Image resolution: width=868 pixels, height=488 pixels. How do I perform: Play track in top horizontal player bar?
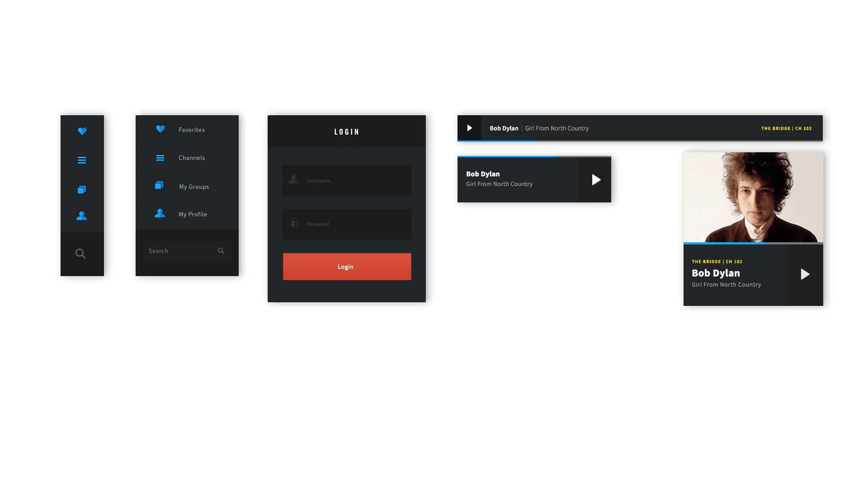(x=469, y=128)
